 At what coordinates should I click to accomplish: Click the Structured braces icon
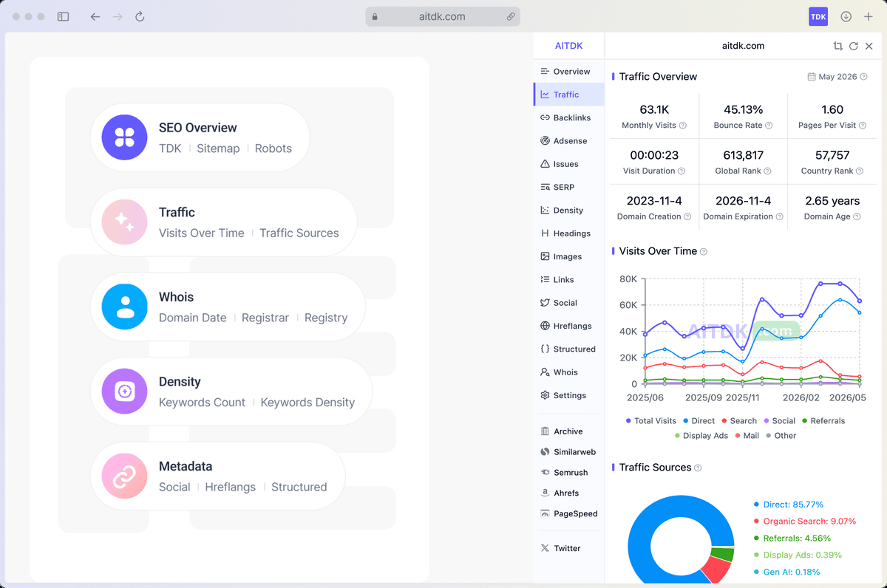coord(545,349)
